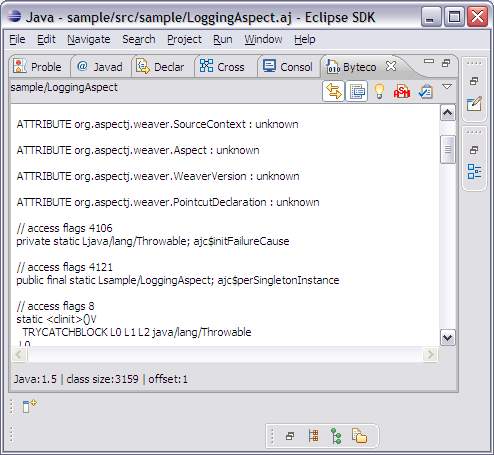Open the Project menu
The image size is (494, 455).
184,39
